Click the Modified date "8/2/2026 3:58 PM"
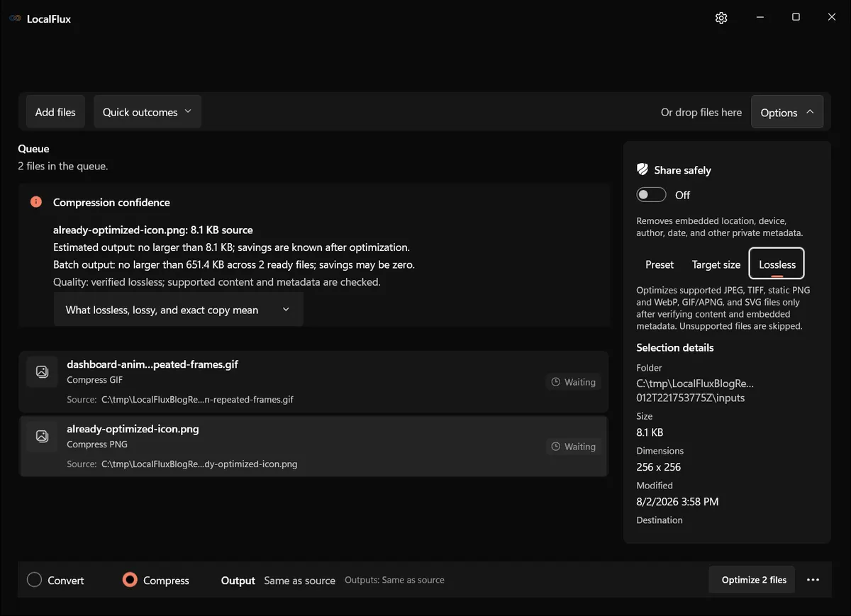Screen dimensions: 851x616 click(x=677, y=502)
